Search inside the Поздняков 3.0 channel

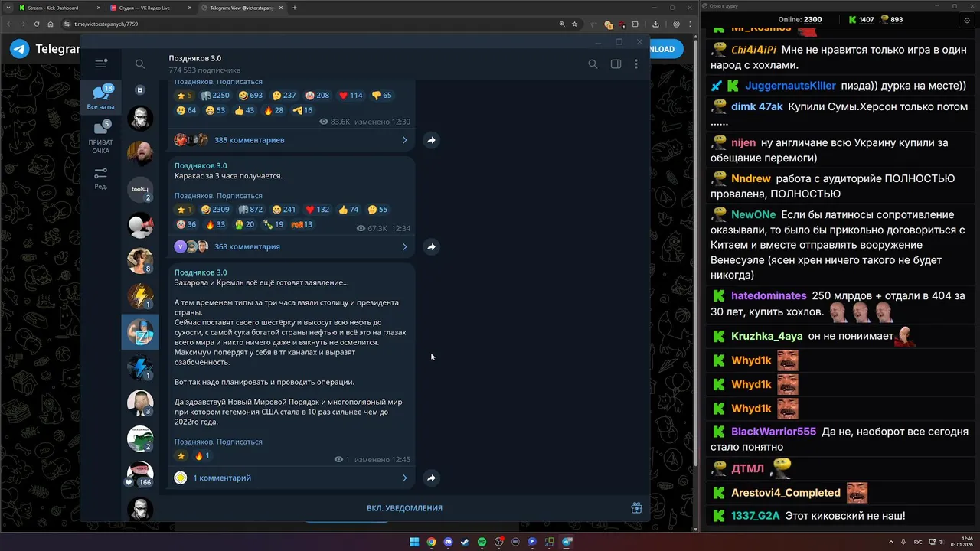(x=593, y=64)
